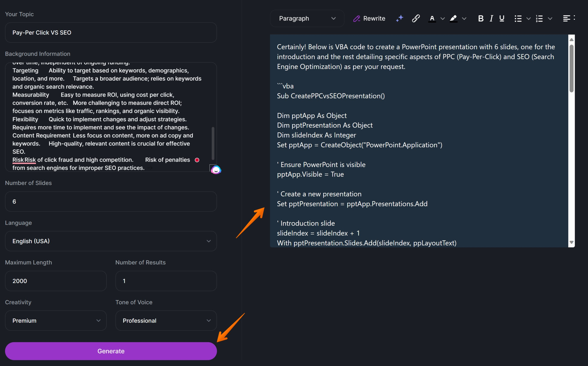The width and height of the screenshot is (588, 366).
Task: Click the output editor vertical scrollbar
Action: click(x=571, y=68)
